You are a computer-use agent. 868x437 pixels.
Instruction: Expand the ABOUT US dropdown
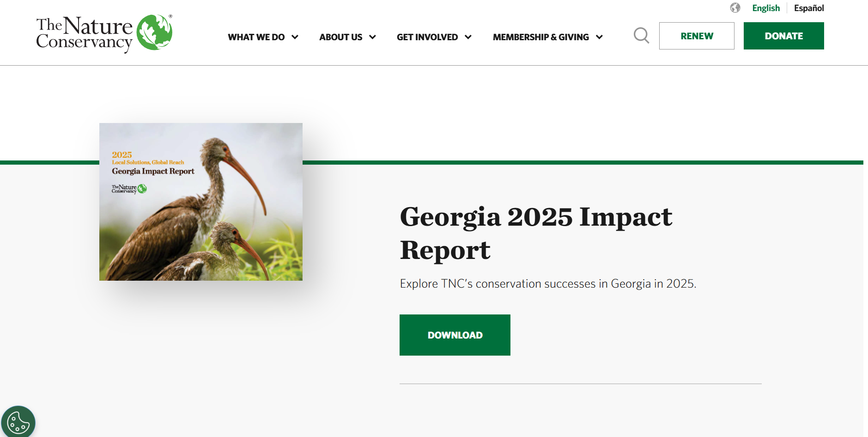(347, 37)
